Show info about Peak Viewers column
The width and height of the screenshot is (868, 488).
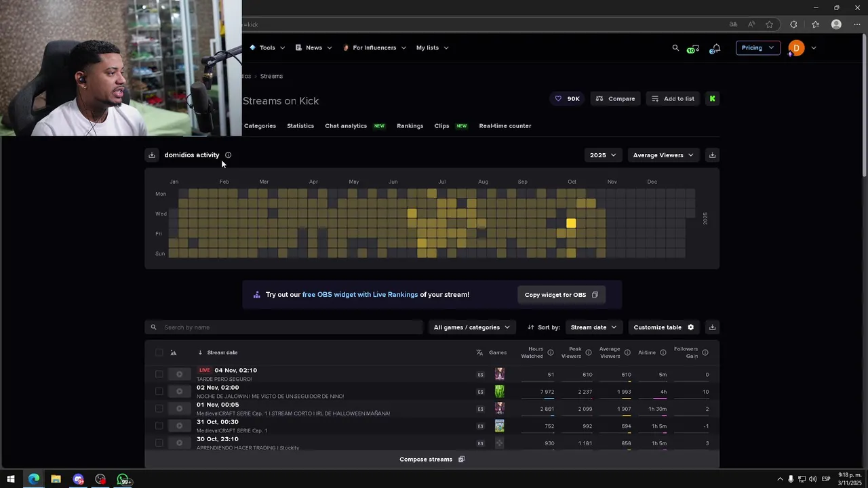[589, 352]
